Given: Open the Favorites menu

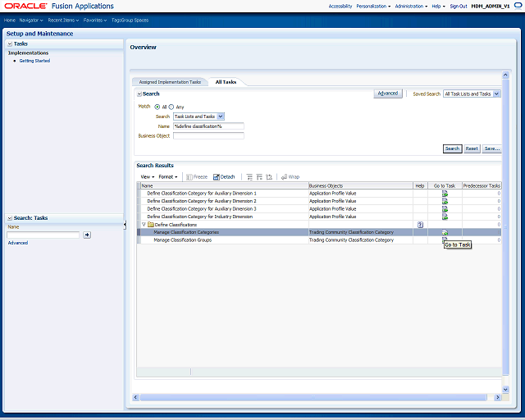Looking at the screenshot, I should [95, 20].
